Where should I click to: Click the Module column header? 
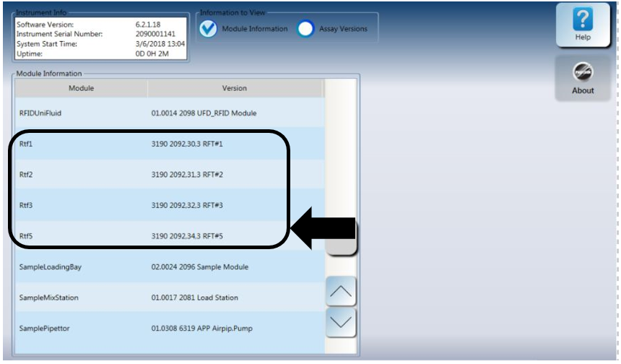click(82, 88)
